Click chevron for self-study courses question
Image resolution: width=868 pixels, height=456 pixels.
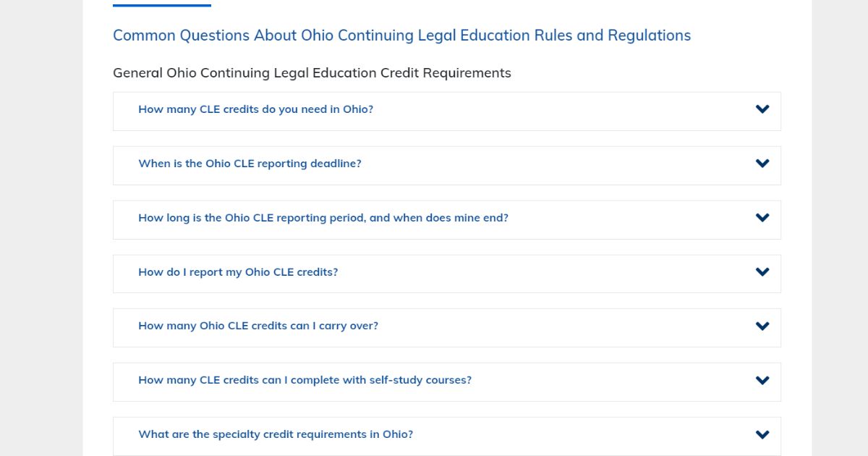click(x=762, y=381)
